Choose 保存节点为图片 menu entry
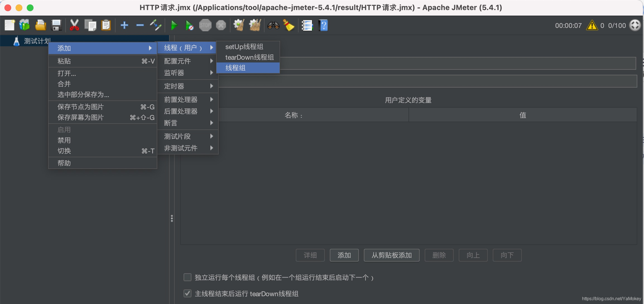644x304 pixels. pos(102,107)
